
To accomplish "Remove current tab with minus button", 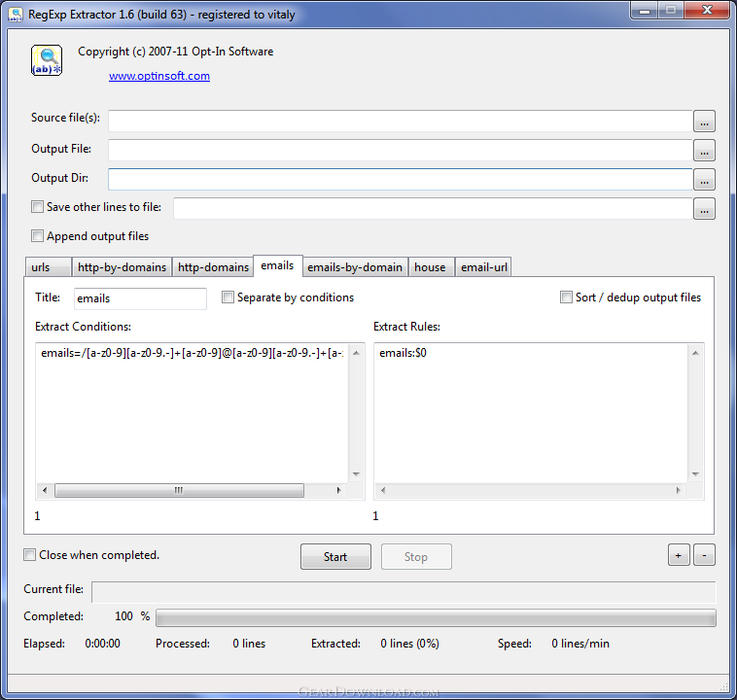I will (705, 555).
